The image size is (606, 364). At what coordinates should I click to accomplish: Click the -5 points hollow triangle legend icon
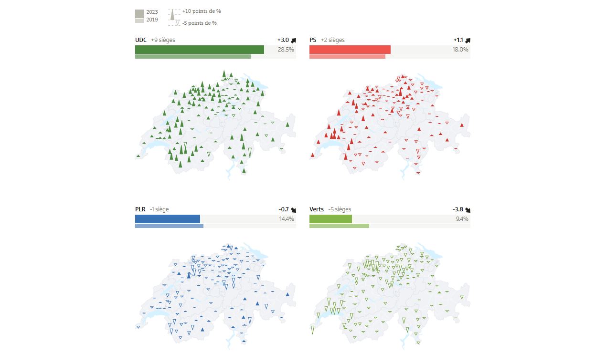[178, 23]
